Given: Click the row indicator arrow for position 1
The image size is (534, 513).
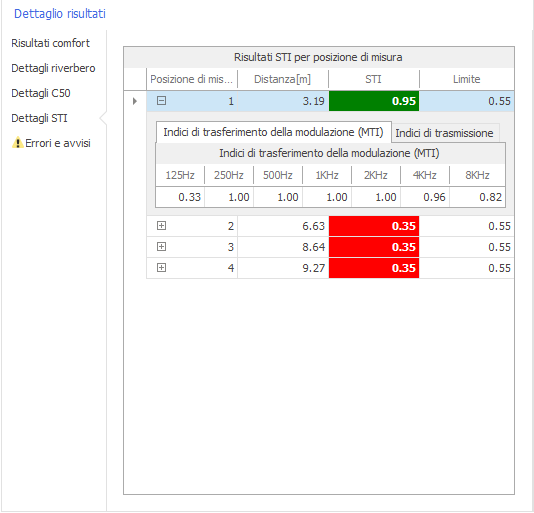Looking at the screenshot, I should pyautogui.click(x=135, y=101).
